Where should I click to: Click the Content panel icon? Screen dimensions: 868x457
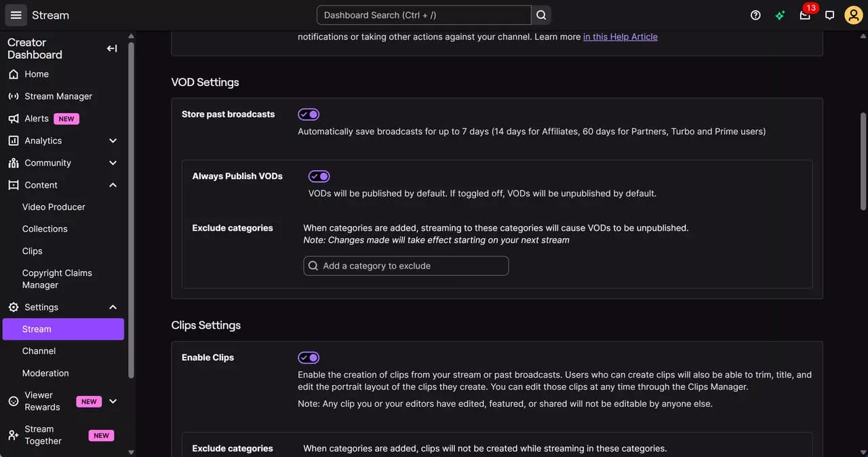14,185
